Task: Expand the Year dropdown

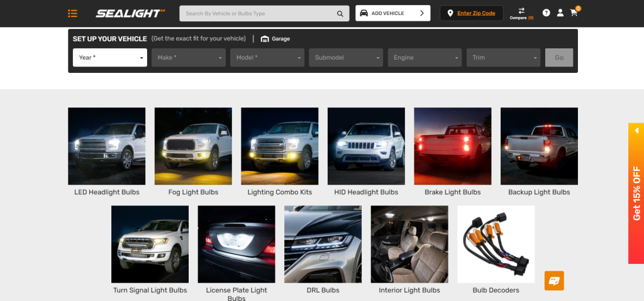Action: 110,58
